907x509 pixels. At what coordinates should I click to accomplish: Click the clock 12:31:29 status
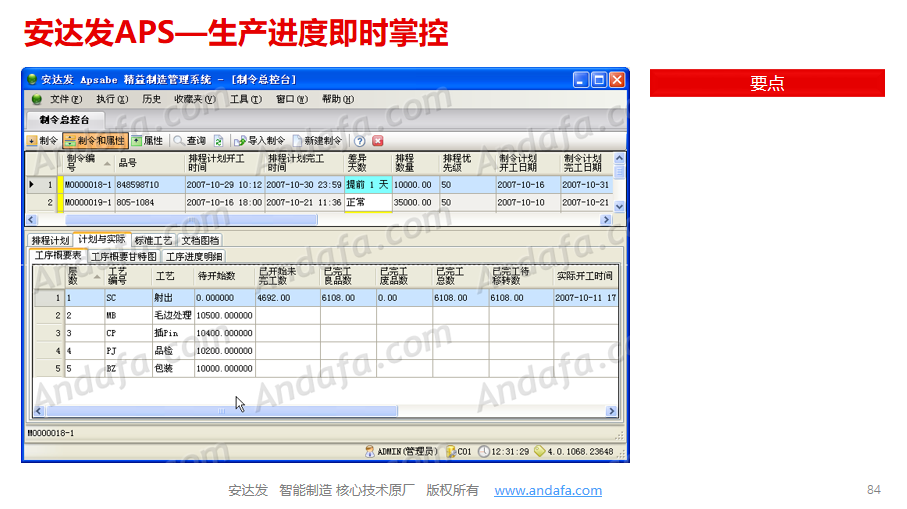[503, 451]
